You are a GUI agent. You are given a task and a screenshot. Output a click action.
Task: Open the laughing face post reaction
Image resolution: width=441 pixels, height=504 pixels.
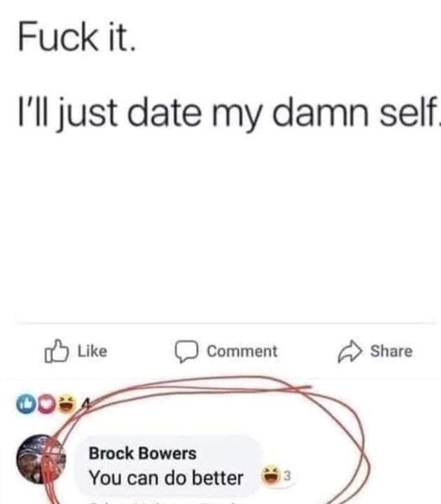click(67, 403)
